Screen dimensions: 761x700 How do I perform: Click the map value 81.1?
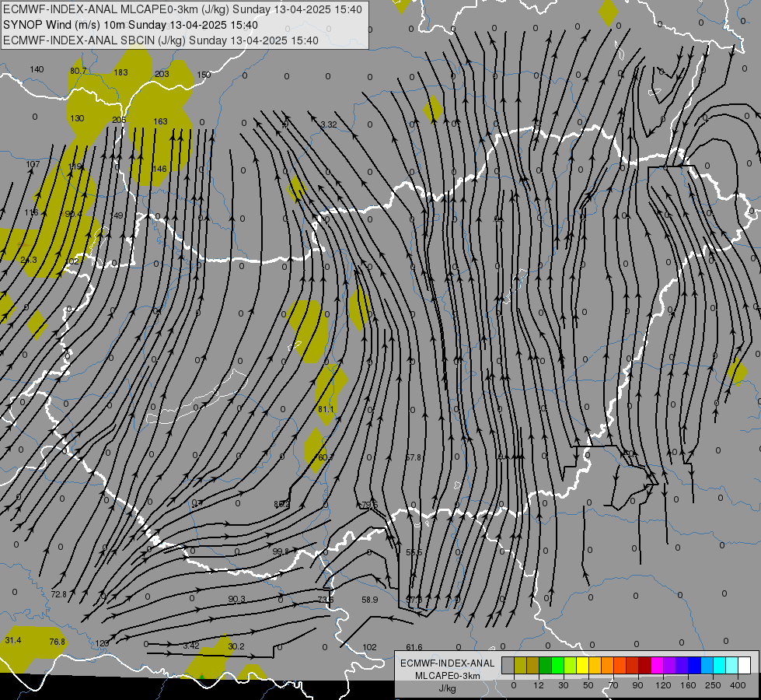[326, 410]
